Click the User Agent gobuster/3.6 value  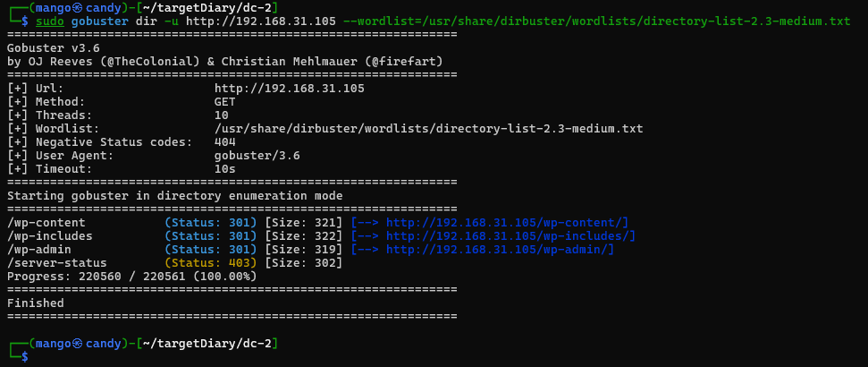pyautogui.click(x=257, y=156)
